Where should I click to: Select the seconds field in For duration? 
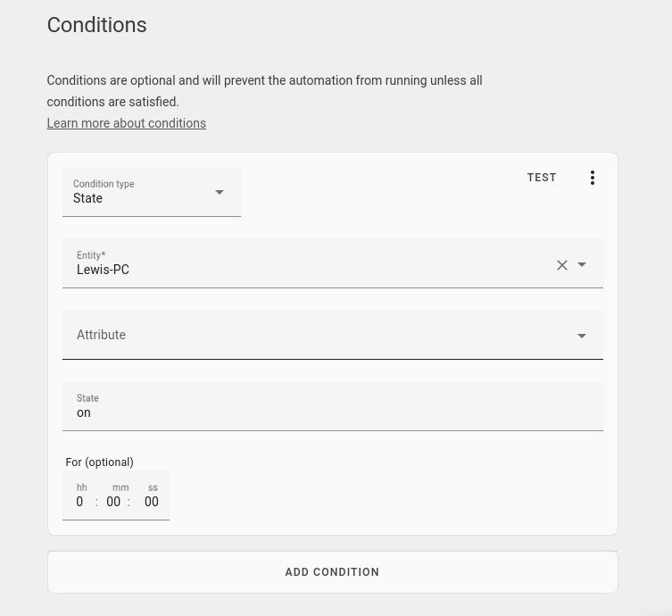point(152,502)
